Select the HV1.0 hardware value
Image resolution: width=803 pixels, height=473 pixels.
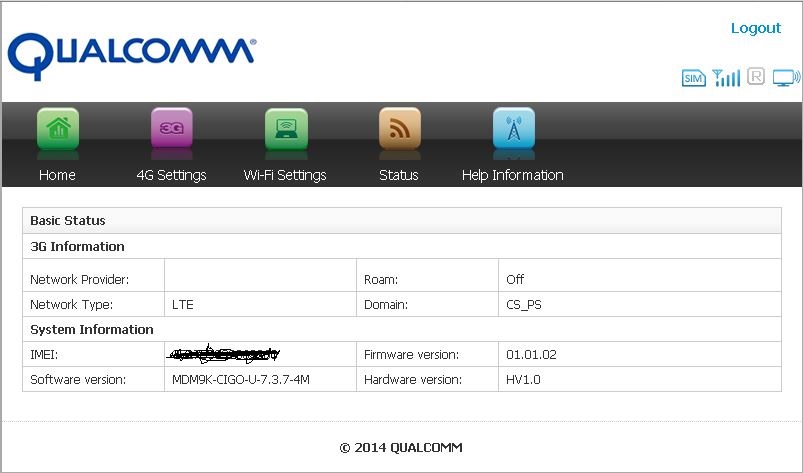pos(523,380)
